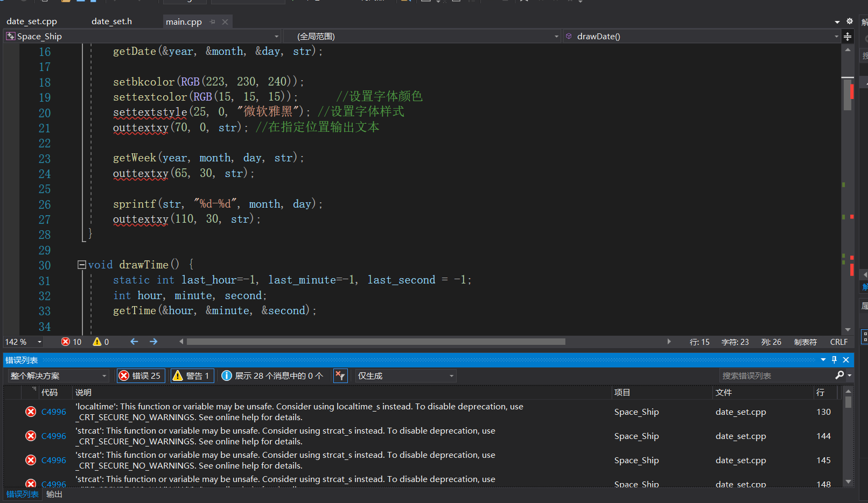The width and height of the screenshot is (868, 503).
Task: Click the horizontal scrollbar right arrow
Action: (x=669, y=342)
